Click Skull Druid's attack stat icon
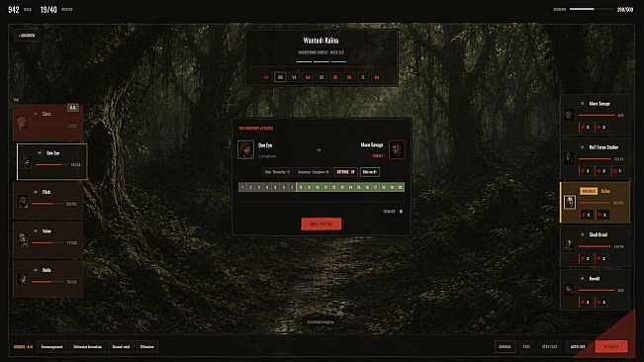The image size is (644, 362). 584,258
